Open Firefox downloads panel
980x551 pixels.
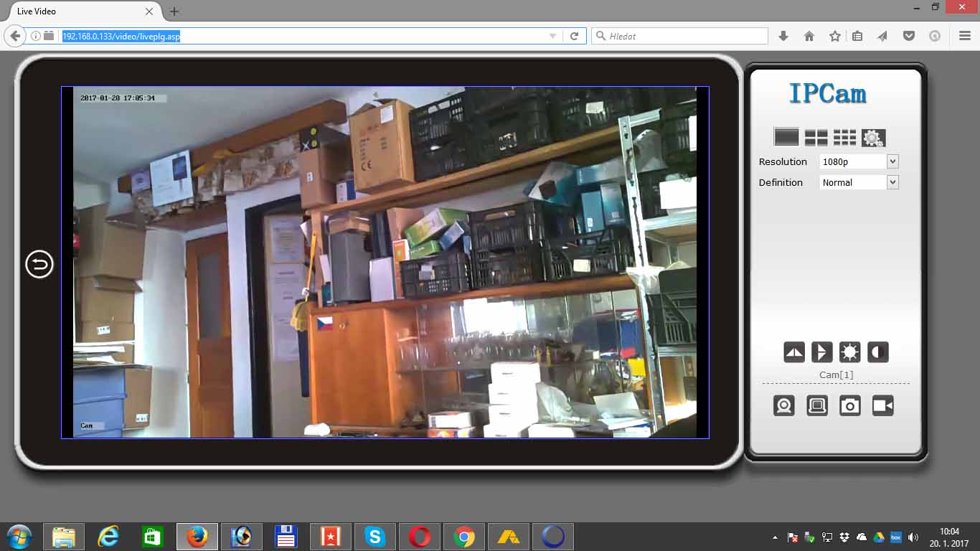click(783, 36)
